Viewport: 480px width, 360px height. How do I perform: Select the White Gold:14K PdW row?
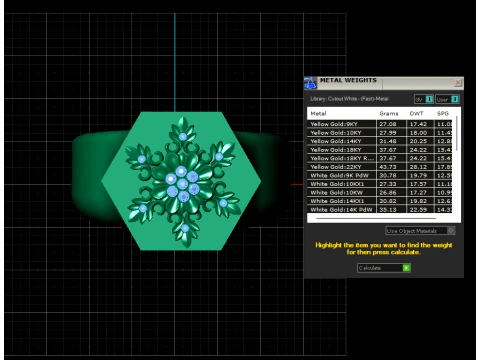pyautogui.click(x=380, y=210)
